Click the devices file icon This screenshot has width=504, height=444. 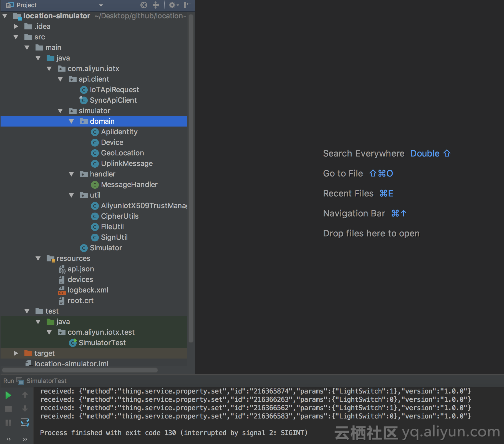(62, 280)
